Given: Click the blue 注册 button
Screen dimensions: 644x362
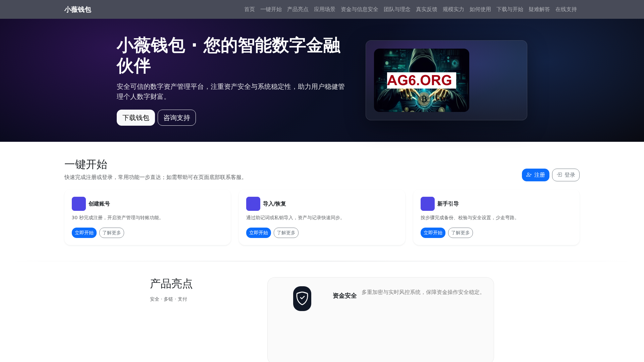Looking at the screenshot, I should pos(535,175).
